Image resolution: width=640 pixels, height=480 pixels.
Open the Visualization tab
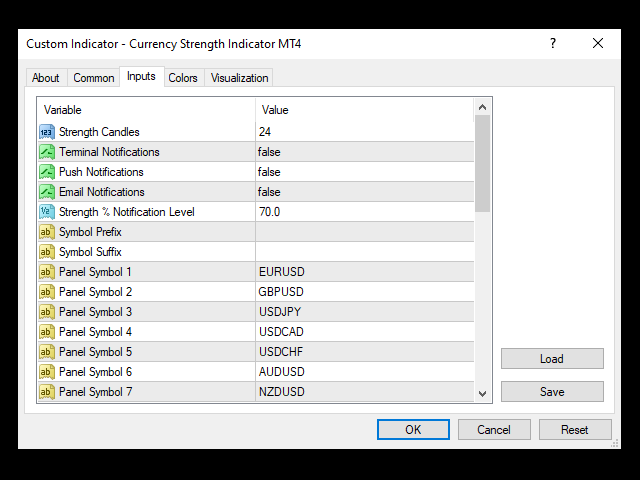[x=240, y=78]
